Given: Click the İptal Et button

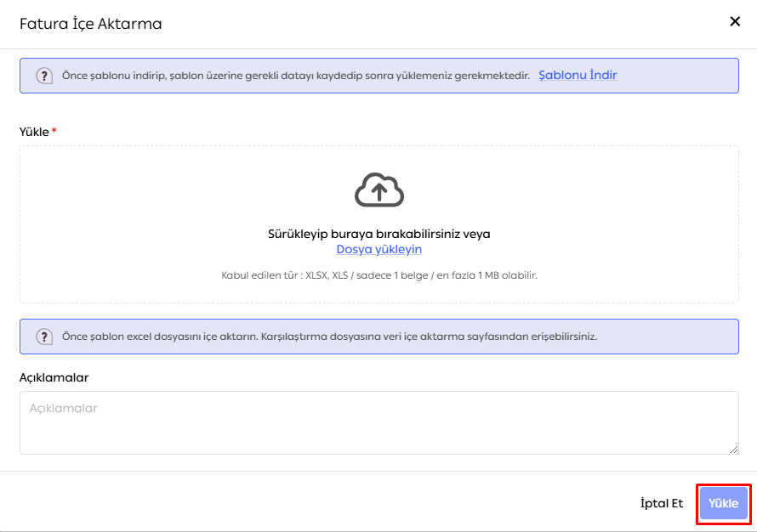Looking at the screenshot, I should (x=662, y=504).
